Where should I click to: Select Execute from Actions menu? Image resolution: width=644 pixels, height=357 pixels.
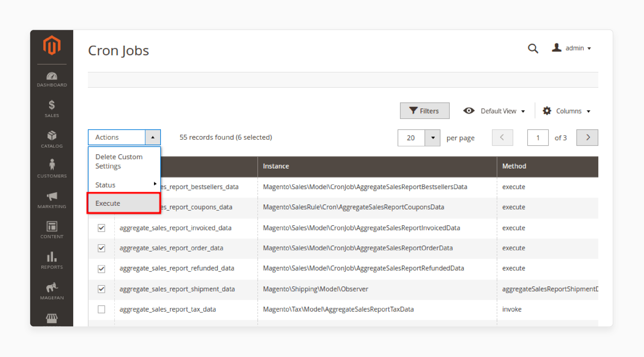[x=124, y=203]
